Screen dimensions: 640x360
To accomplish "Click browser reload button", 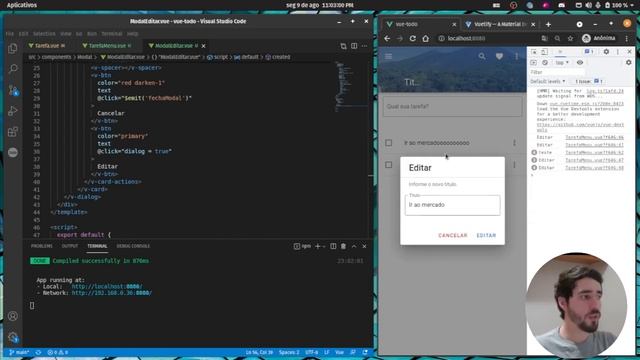I will coord(413,38).
